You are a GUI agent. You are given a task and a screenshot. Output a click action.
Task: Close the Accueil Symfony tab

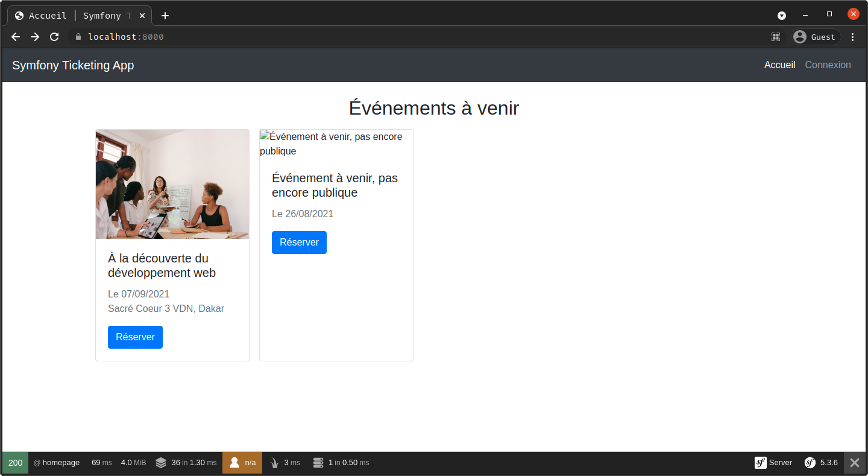point(142,16)
